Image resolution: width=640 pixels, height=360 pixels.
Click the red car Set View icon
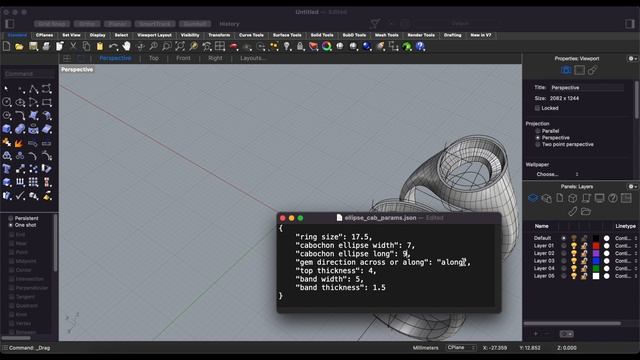pos(234,47)
